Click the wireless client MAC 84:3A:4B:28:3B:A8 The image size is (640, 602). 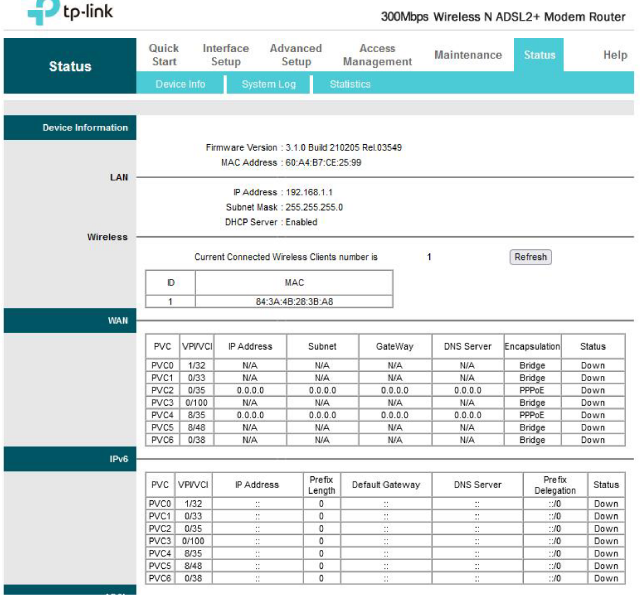[x=294, y=301]
